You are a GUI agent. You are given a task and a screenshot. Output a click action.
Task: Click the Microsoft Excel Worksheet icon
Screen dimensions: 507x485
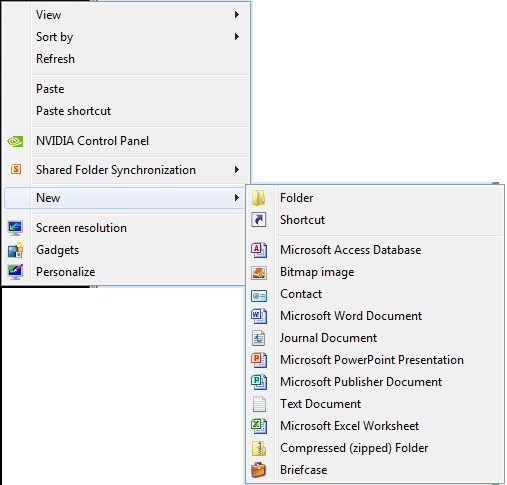point(259,426)
